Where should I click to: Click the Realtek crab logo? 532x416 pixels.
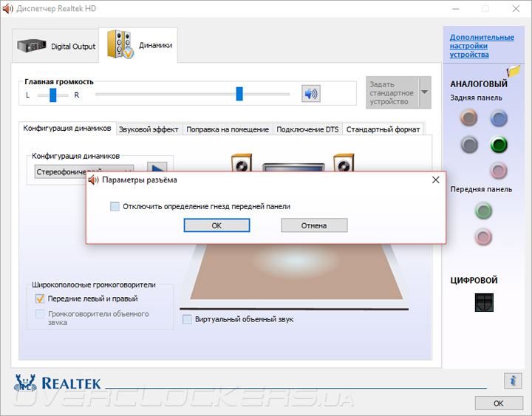(x=25, y=383)
